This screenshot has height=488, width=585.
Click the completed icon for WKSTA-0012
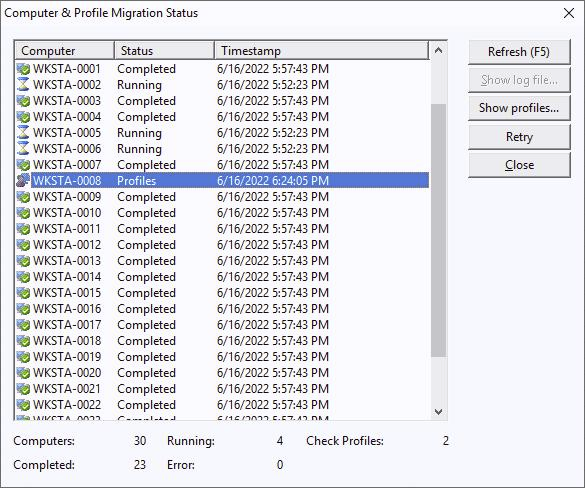[23, 245]
